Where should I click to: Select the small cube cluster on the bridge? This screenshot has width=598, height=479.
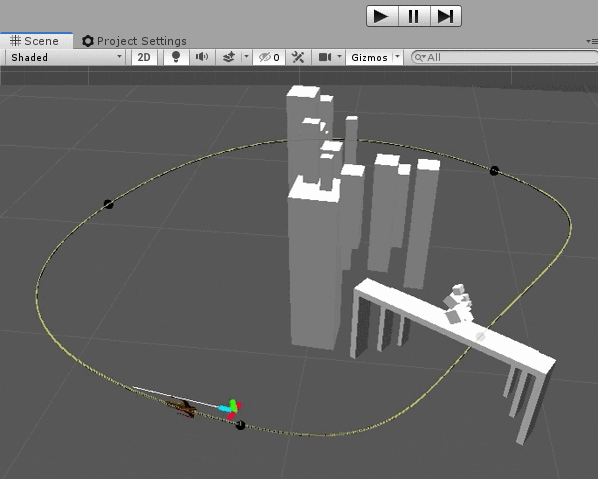[459, 304]
